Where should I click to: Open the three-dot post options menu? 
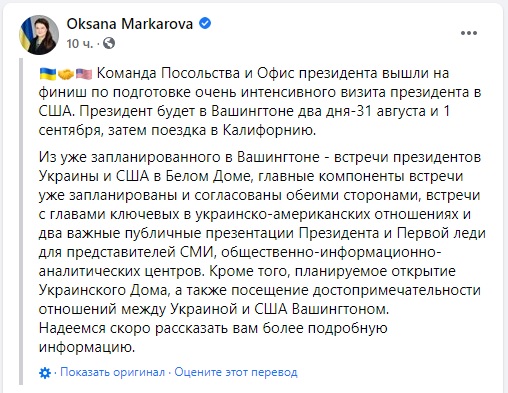(469, 33)
